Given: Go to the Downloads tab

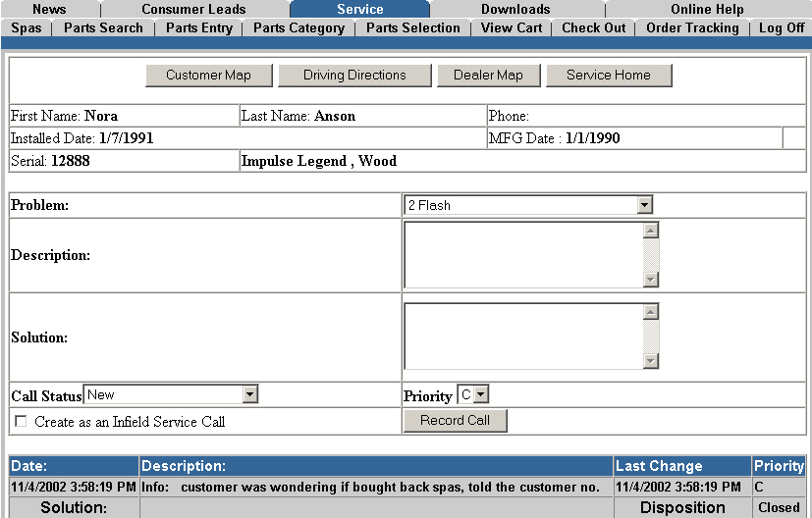Looking at the screenshot, I should click(x=515, y=9).
